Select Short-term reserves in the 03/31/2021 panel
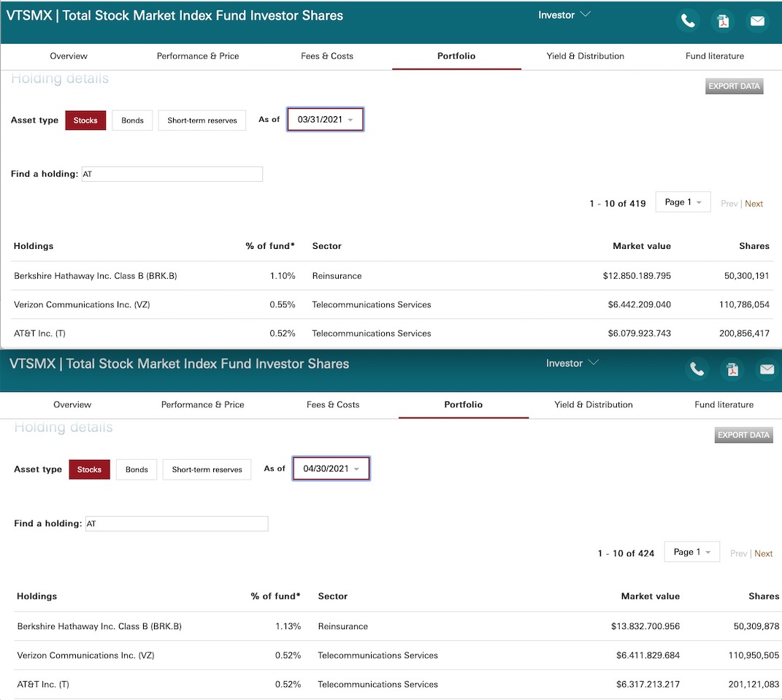This screenshot has width=782, height=700. 202,120
